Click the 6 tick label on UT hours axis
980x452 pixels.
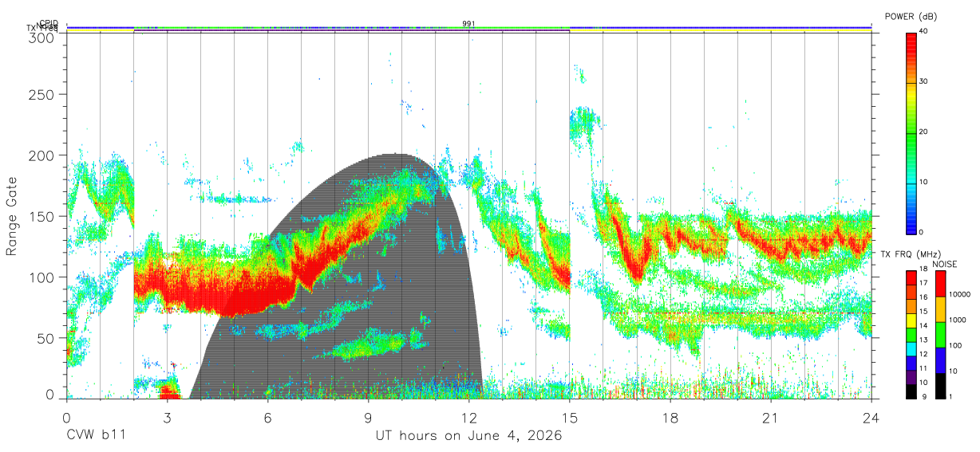coord(267,418)
